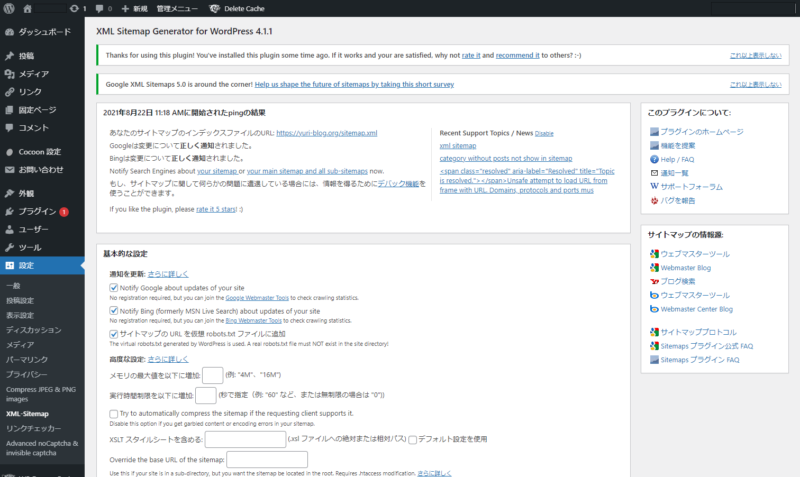Click rate it 5 stars link
The width and height of the screenshot is (800, 477).
click(x=215, y=209)
